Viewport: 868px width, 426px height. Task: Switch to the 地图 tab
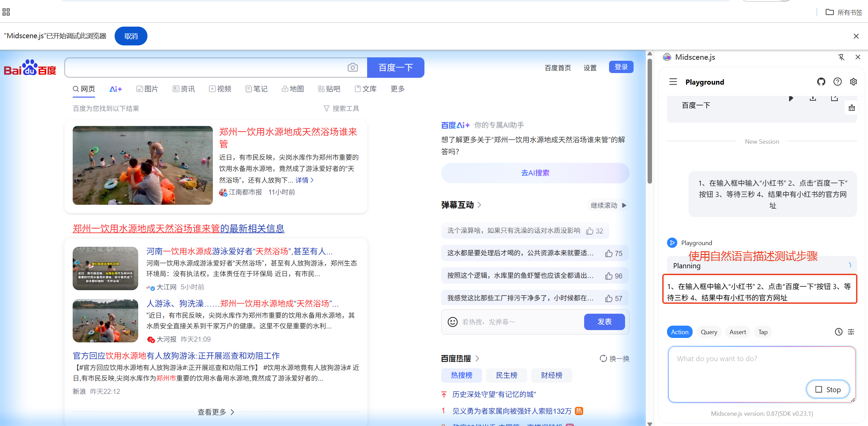[293, 89]
